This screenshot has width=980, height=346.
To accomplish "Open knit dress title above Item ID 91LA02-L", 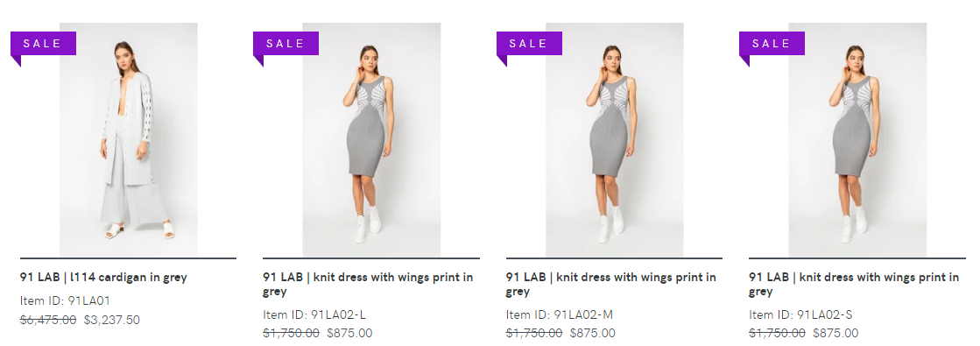I will [x=368, y=284].
